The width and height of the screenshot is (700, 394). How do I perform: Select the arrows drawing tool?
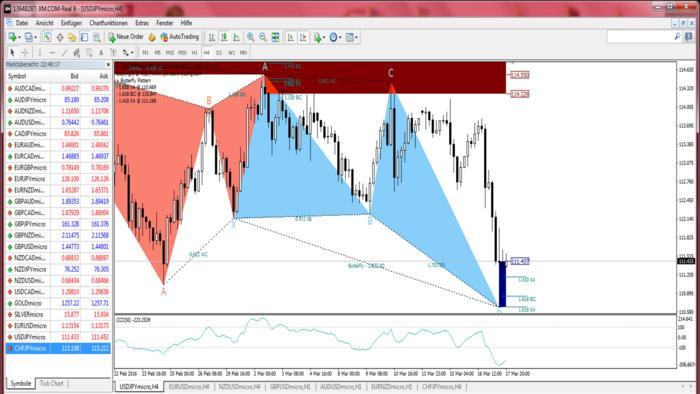click(x=126, y=53)
